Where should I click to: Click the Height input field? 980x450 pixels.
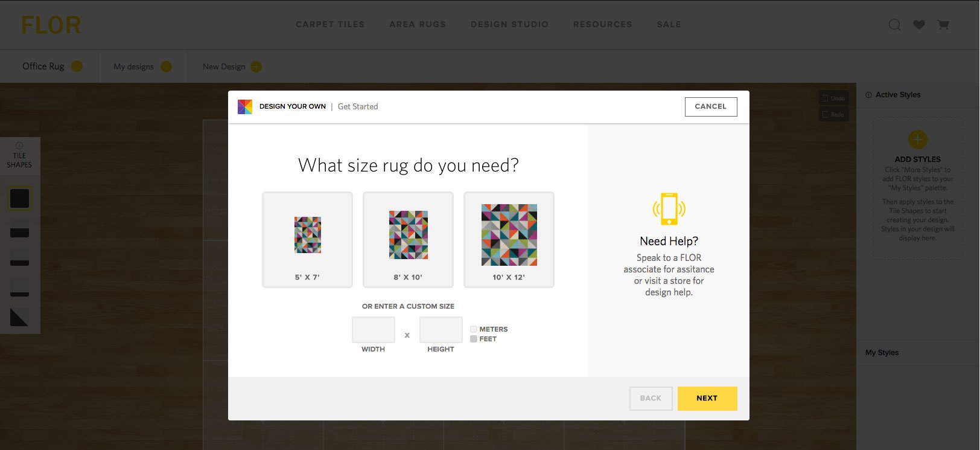pos(441,330)
